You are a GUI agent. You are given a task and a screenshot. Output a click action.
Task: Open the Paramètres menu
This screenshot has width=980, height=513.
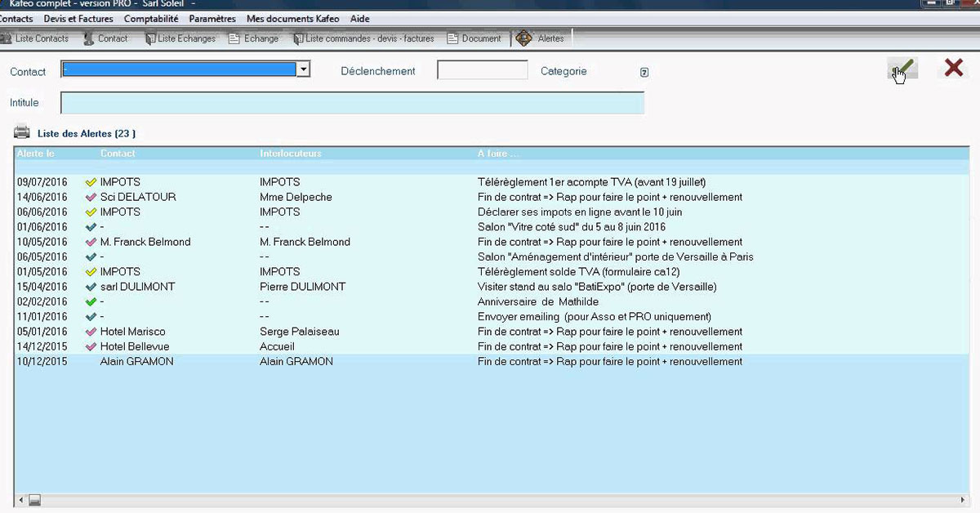[x=212, y=19]
